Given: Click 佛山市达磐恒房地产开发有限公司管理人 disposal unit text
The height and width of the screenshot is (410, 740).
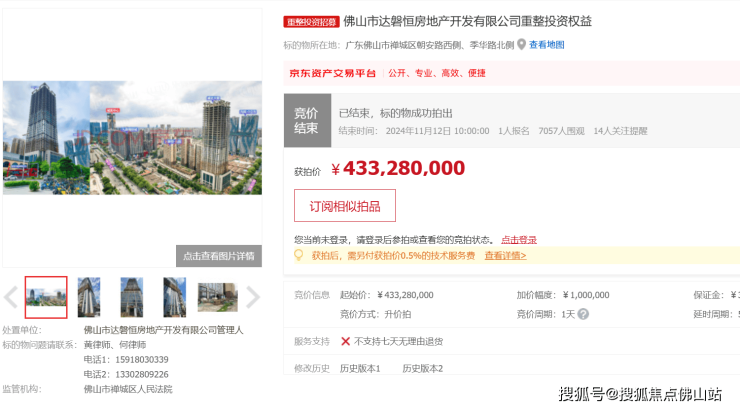Looking at the screenshot, I should 163,330.
